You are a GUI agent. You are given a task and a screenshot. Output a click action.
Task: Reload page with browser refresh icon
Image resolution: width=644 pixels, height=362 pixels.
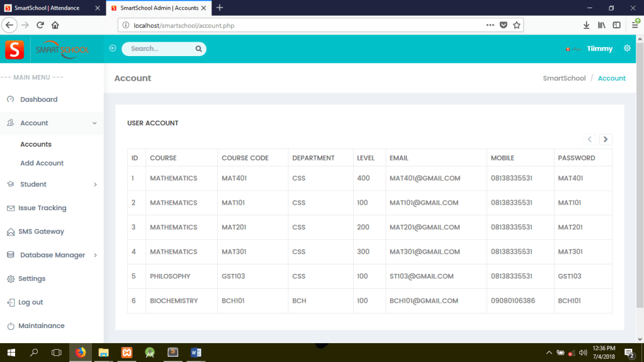[x=40, y=25]
